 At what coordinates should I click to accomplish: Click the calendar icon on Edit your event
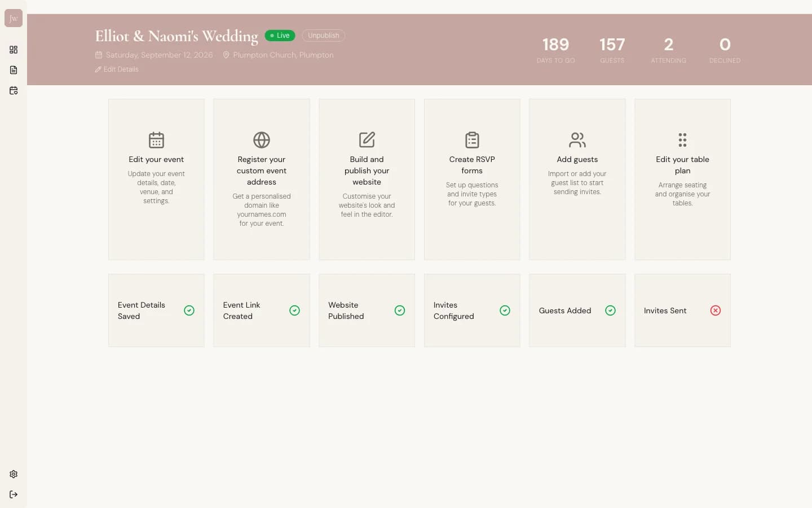pyautogui.click(x=156, y=140)
